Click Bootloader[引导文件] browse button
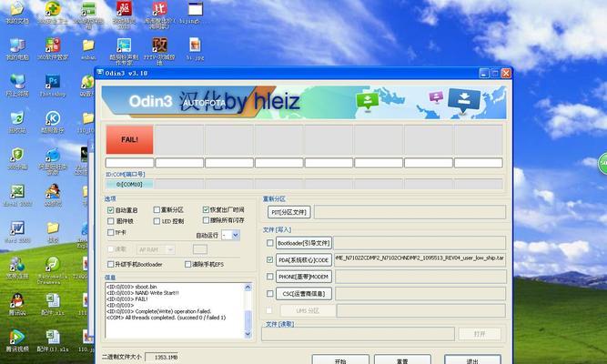Screen dimensions: 607x364 pyautogui.click(x=304, y=243)
